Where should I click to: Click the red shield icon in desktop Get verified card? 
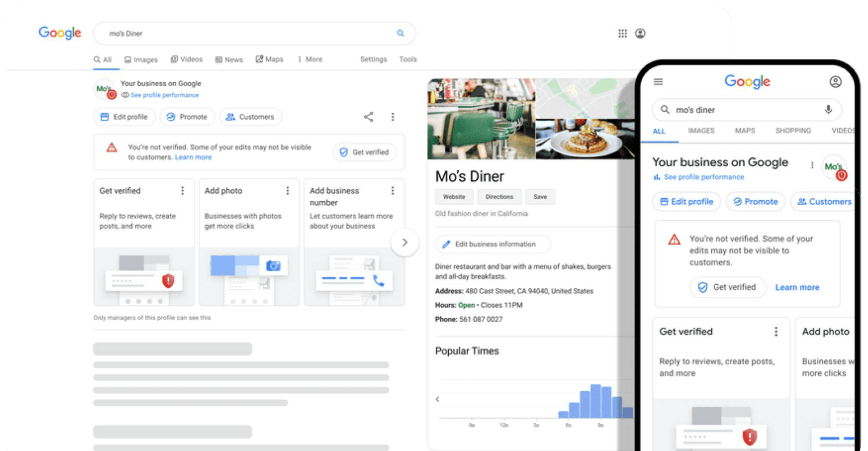[x=168, y=281]
